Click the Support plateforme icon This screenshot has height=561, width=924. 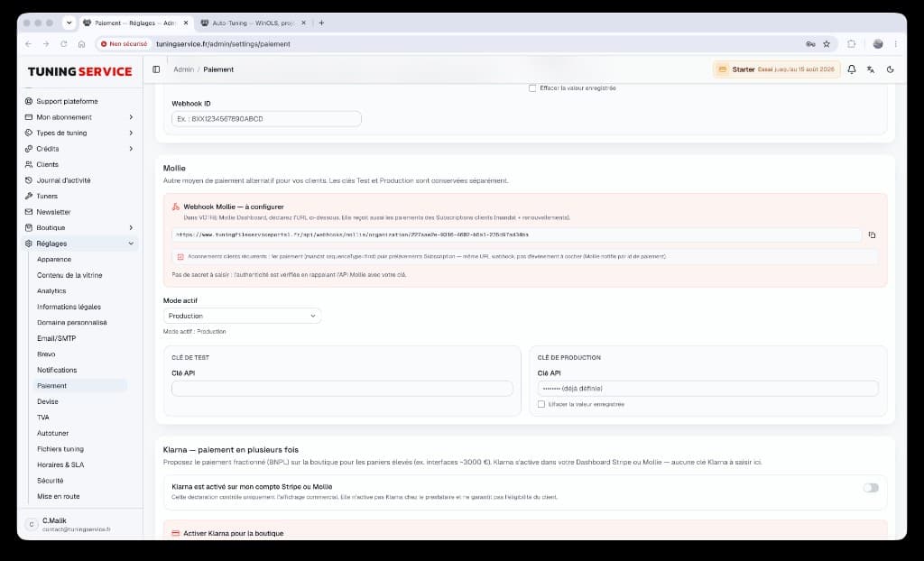pyautogui.click(x=28, y=101)
